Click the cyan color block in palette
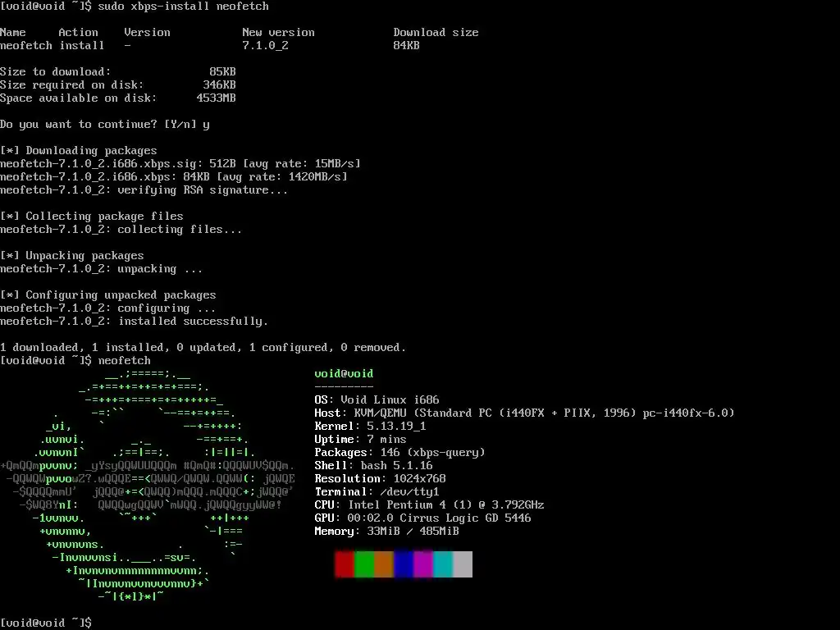840x630 pixels. coord(443,564)
